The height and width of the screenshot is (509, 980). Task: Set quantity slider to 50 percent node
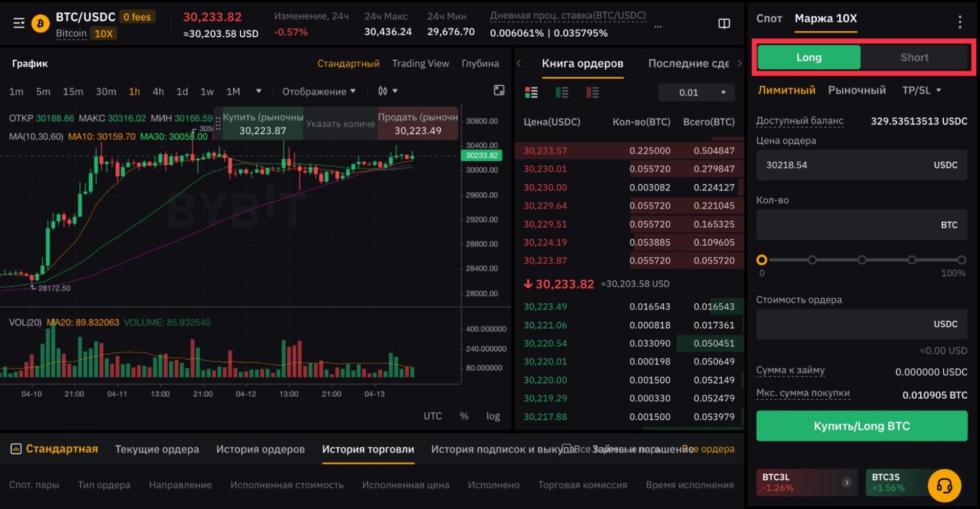(x=861, y=260)
